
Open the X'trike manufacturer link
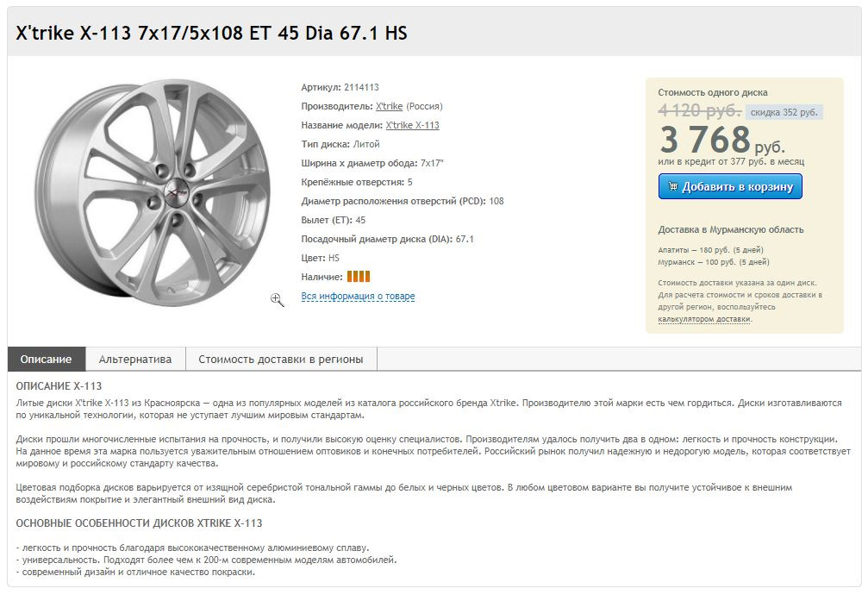coord(389,106)
